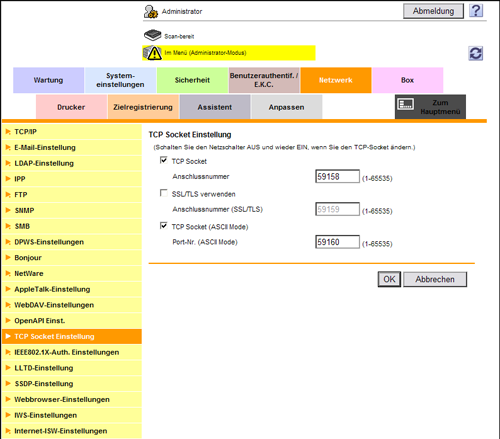Click the Abbrechen button

click(x=435, y=279)
